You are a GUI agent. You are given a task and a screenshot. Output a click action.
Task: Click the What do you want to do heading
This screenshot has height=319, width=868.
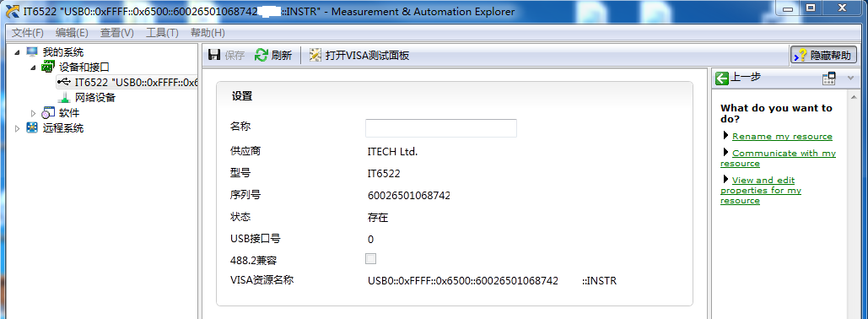coord(776,113)
